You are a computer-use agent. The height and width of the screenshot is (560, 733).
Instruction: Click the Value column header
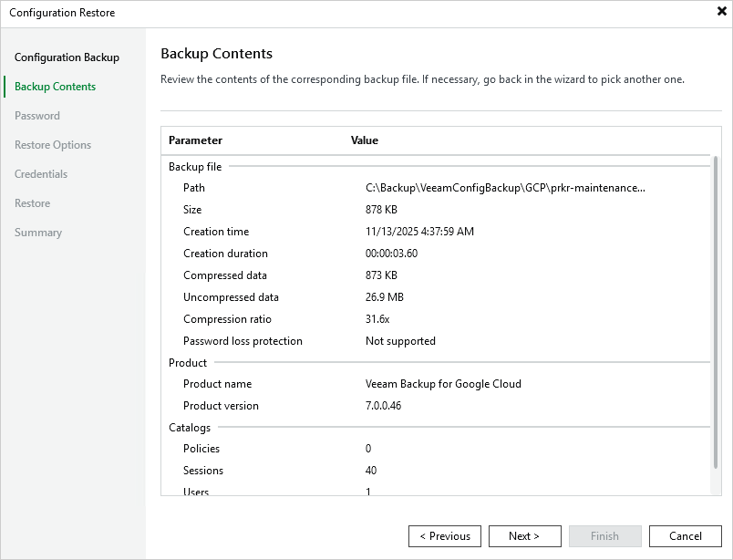coord(365,140)
